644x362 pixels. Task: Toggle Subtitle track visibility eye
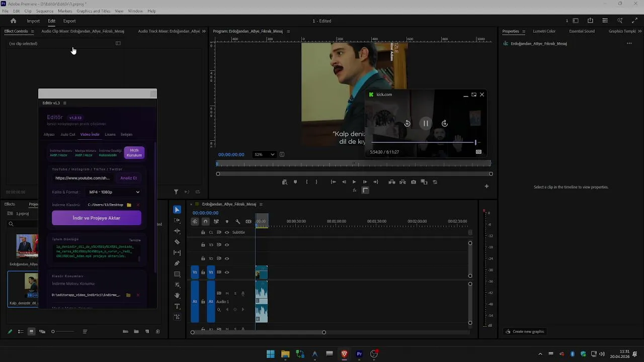pos(227,232)
